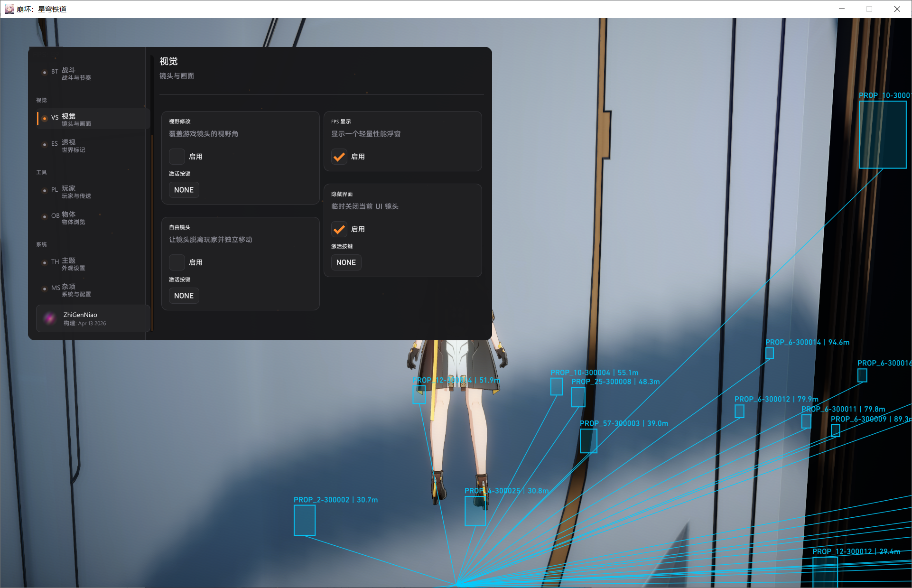Click the NONE keybind under 隐藏界面

click(x=346, y=262)
